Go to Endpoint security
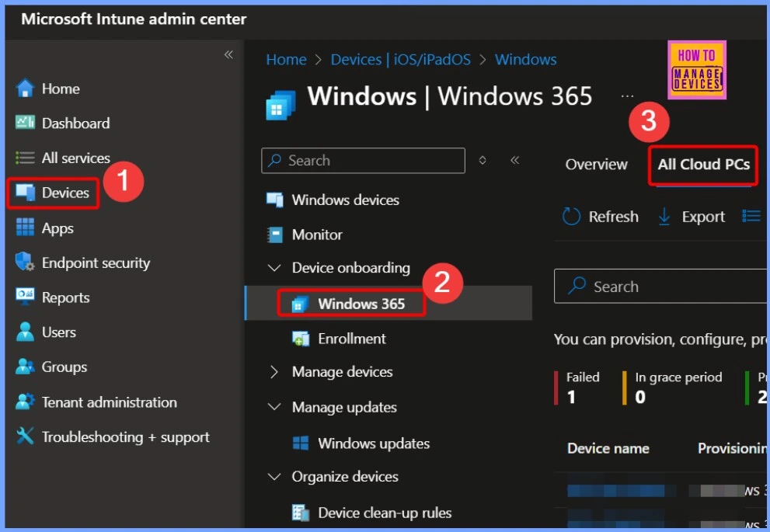Viewport: 770px width, 532px height. tap(96, 263)
